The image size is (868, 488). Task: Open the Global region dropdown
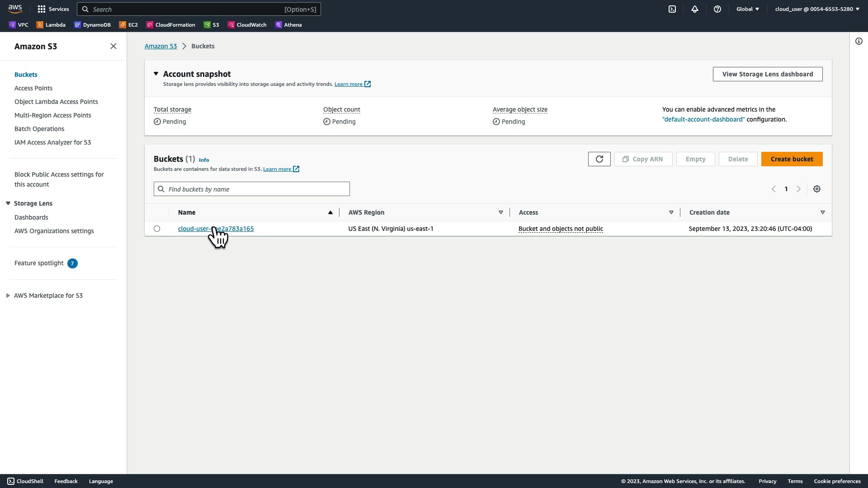tap(748, 9)
